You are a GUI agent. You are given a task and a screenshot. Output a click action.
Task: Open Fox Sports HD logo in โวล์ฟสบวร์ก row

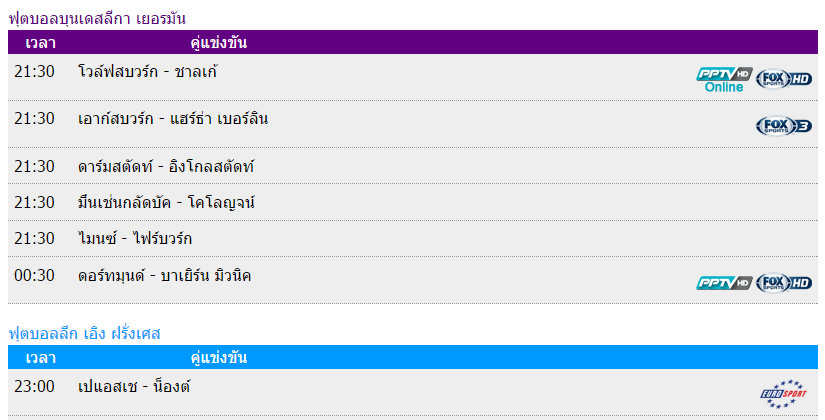click(x=784, y=79)
